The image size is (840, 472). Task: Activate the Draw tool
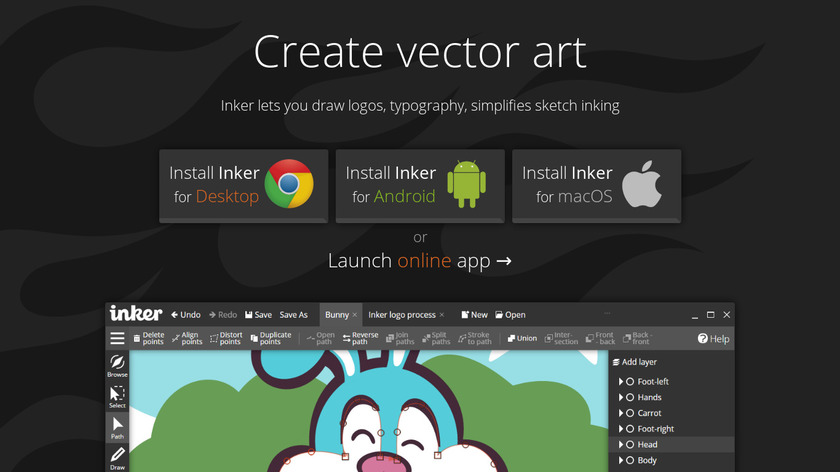117,459
